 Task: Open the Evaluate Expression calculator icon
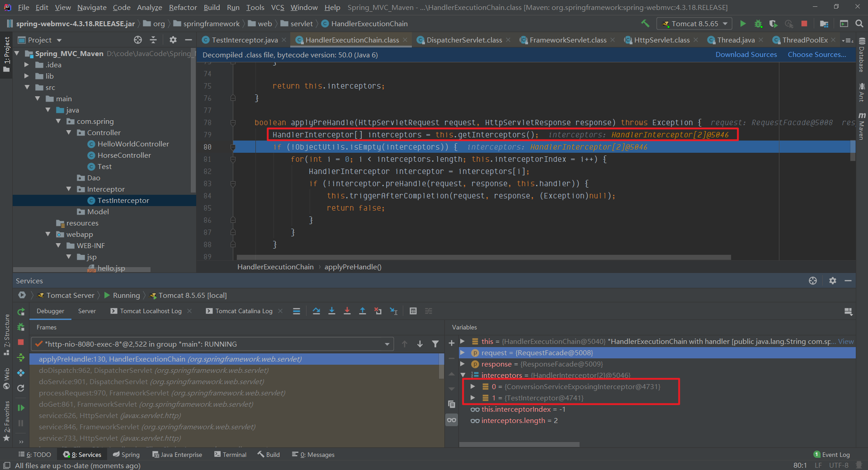(413, 311)
